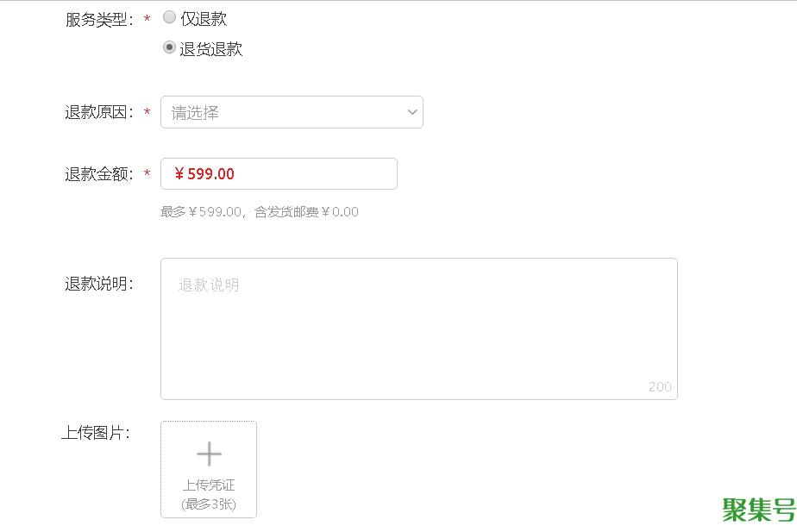
Task: Click the ¥599.00 refund amount field
Action: tap(279, 173)
